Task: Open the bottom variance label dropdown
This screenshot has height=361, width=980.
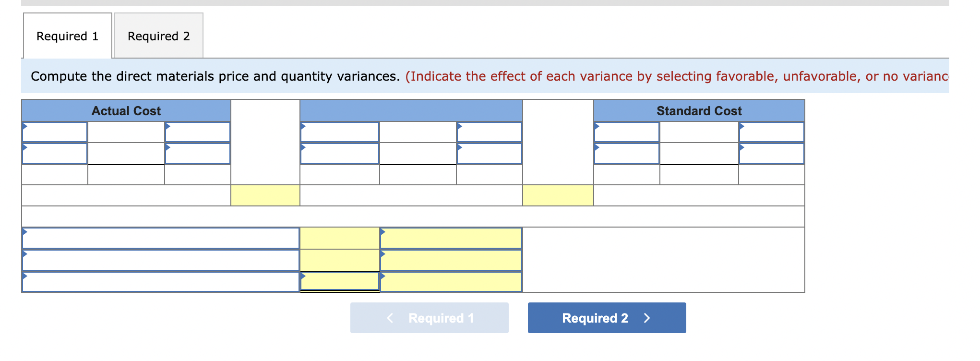Action: (x=161, y=282)
